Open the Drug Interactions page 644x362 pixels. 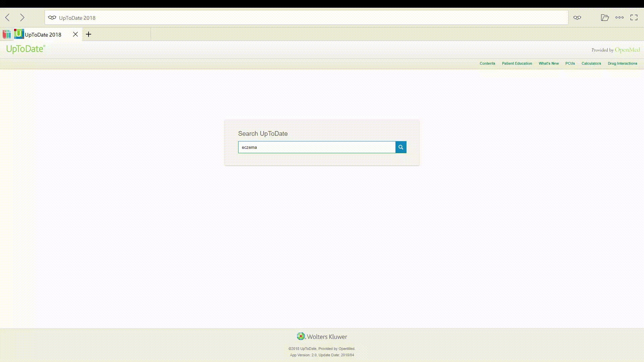pyautogui.click(x=622, y=63)
